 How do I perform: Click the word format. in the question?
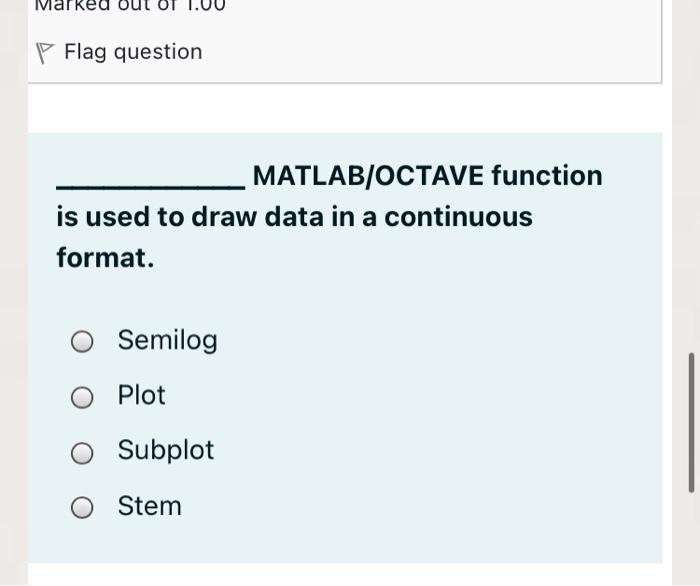(x=105, y=258)
